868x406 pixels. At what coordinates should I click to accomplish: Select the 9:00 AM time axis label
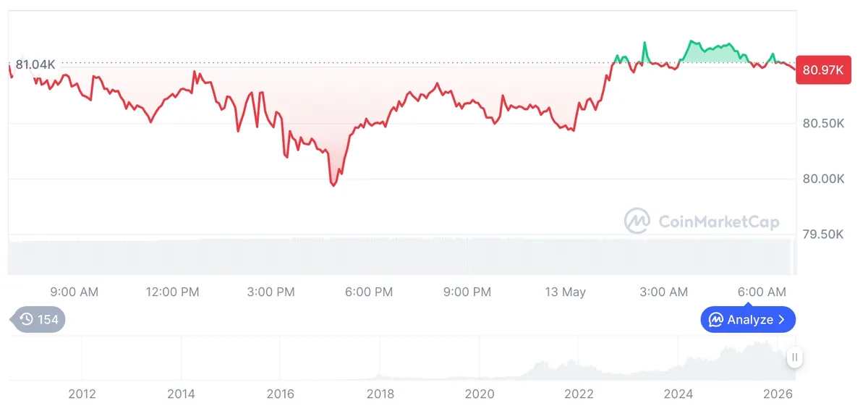[x=74, y=292]
